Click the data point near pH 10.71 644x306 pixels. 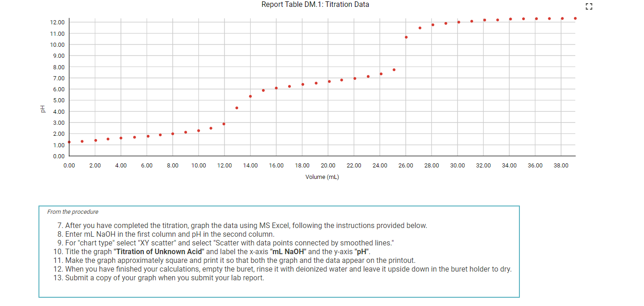tap(405, 36)
